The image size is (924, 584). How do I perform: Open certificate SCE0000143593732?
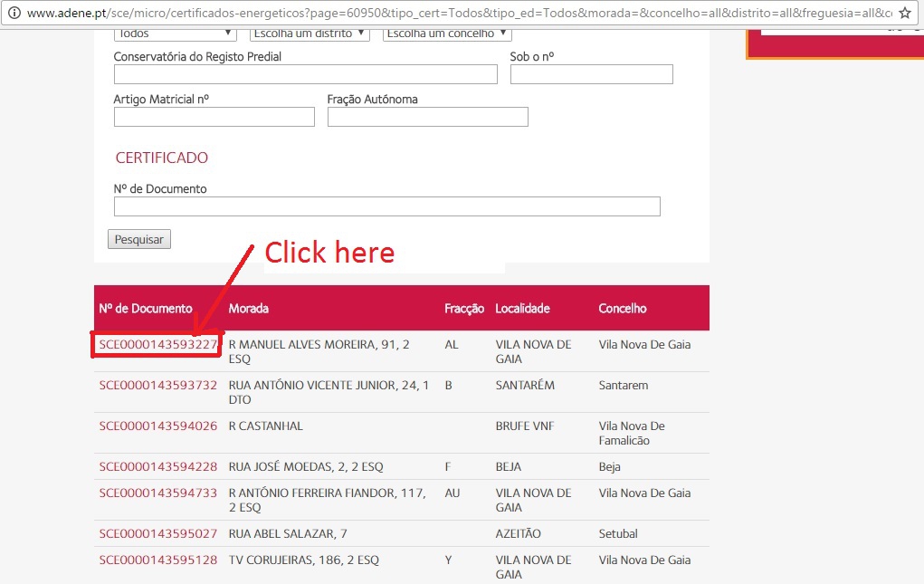tap(158, 385)
